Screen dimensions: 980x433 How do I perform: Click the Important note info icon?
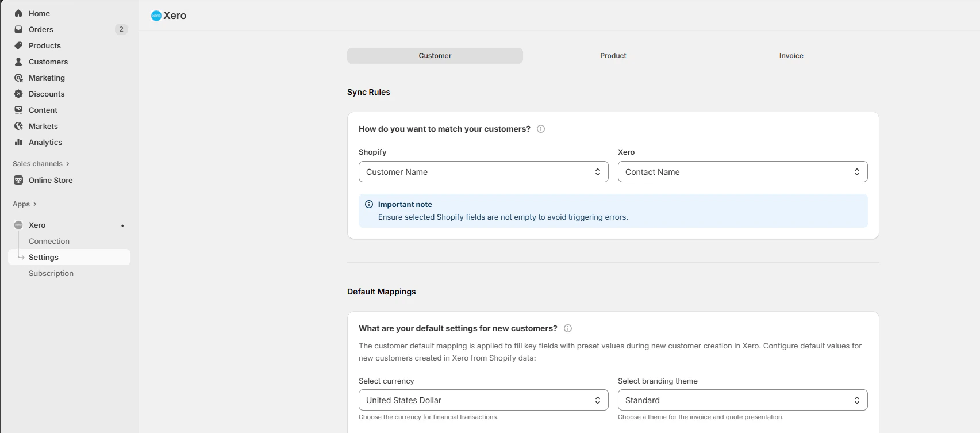[x=369, y=204]
